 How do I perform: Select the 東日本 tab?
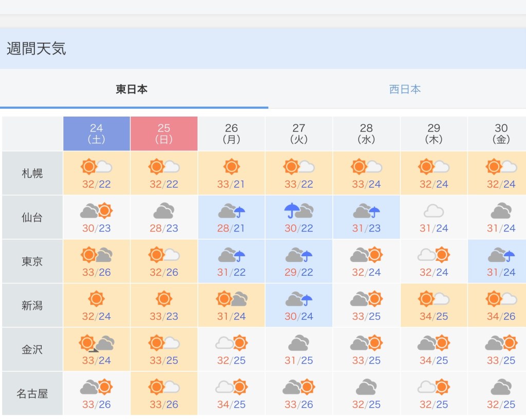coord(131,89)
